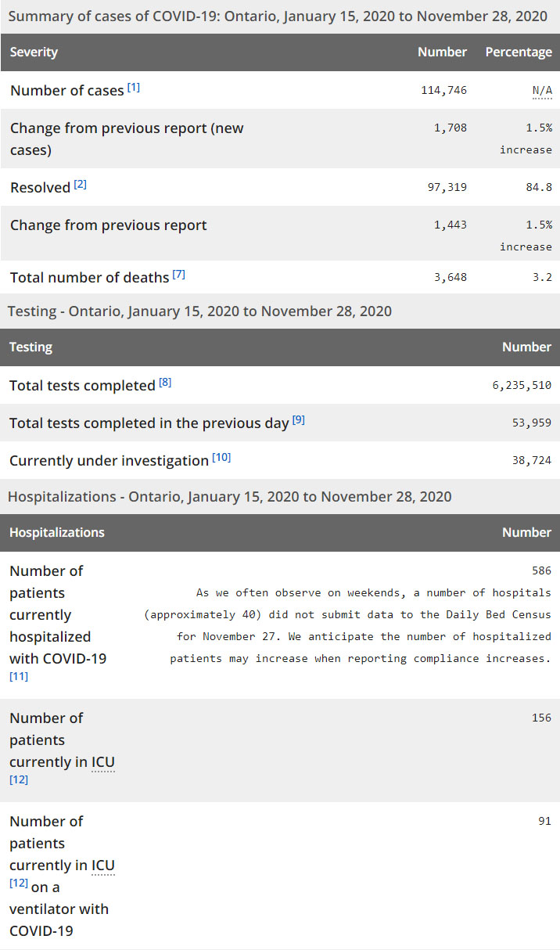
Task: Open footnote 2 next to Resolved
Action: pos(81,185)
